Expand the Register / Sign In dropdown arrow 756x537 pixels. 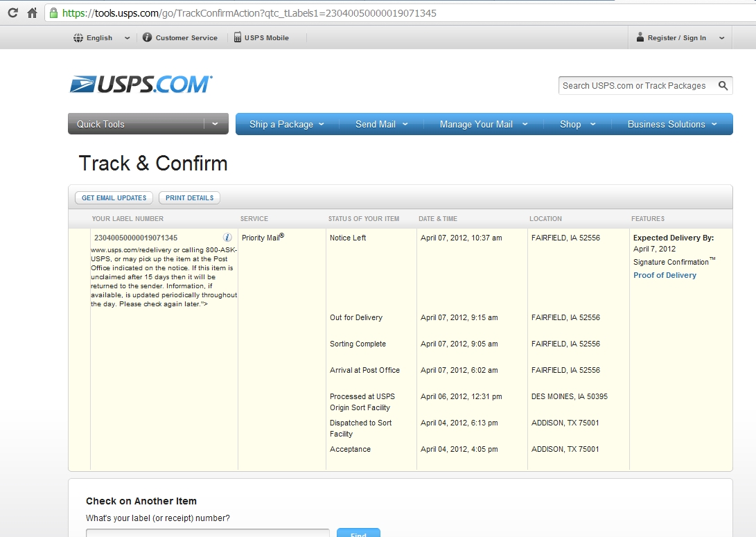722,38
